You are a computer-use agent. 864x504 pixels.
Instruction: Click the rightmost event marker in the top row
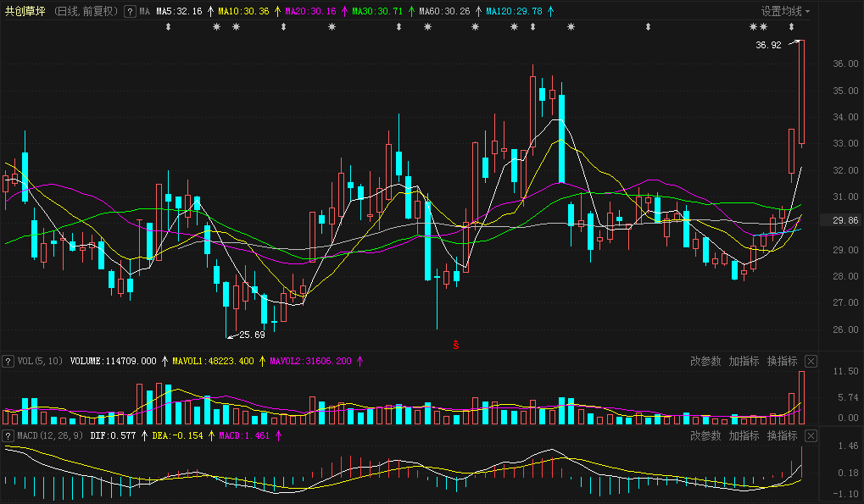pyautogui.click(x=792, y=28)
